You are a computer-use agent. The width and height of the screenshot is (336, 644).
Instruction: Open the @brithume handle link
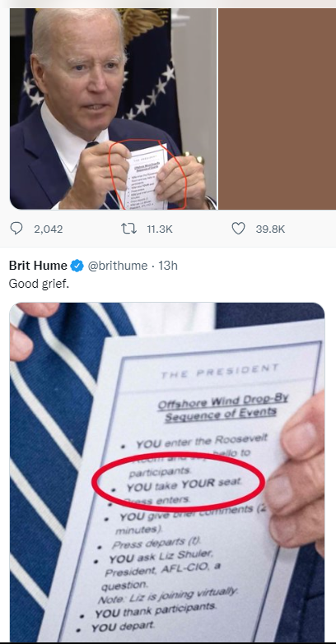tap(117, 266)
